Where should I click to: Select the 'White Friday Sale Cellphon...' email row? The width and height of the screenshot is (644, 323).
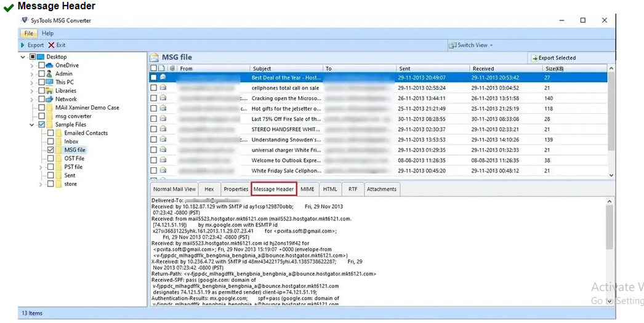(x=378, y=171)
